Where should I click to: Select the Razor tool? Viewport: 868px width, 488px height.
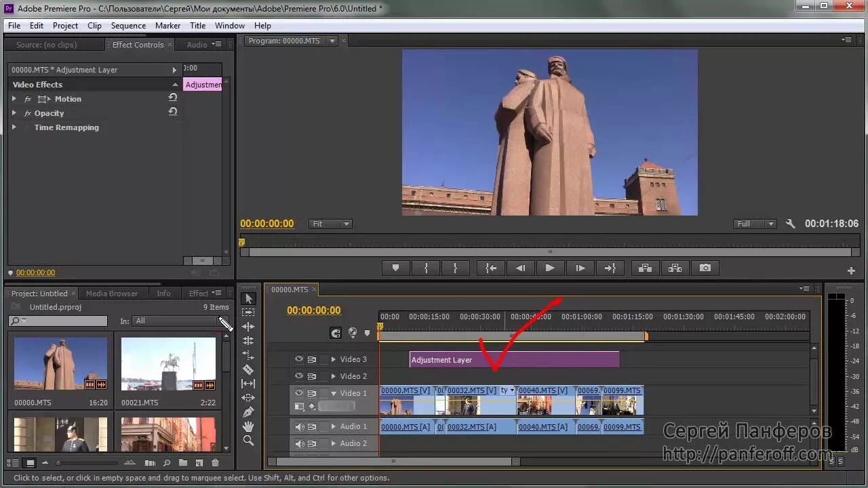click(x=248, y=369)
